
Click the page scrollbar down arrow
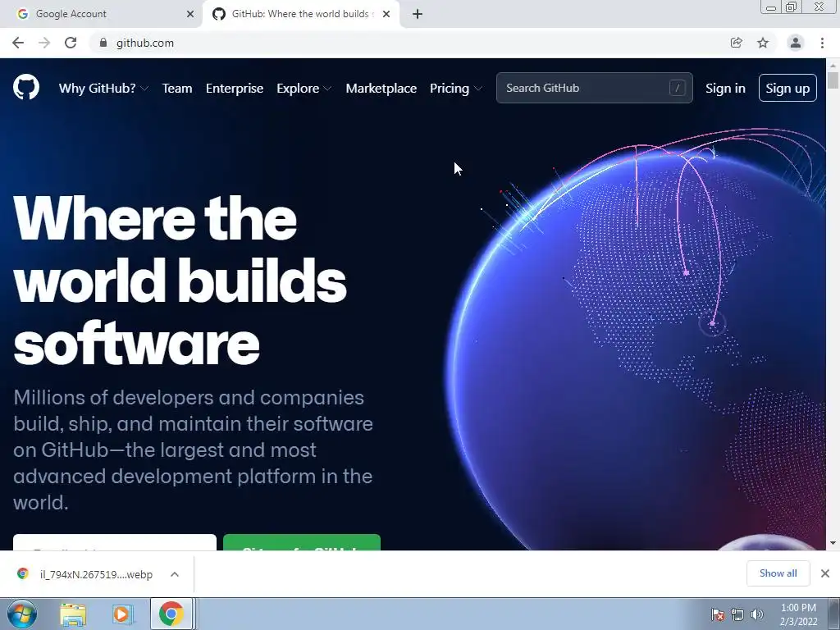(x=833, y=543)
